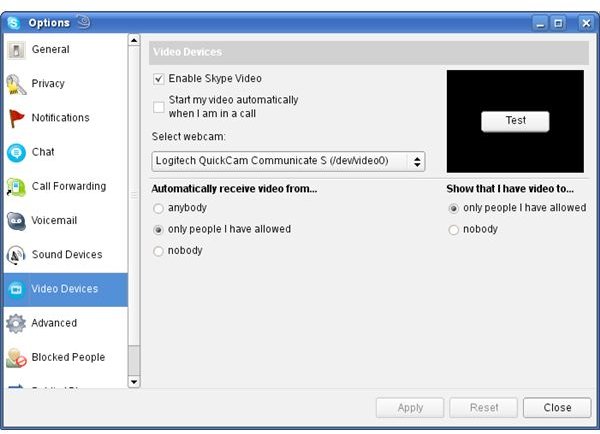Viewport: 600px width, 434px height.
Task: Click sidebar scrollbar up arrow
Action: click(x=134, y=40)
